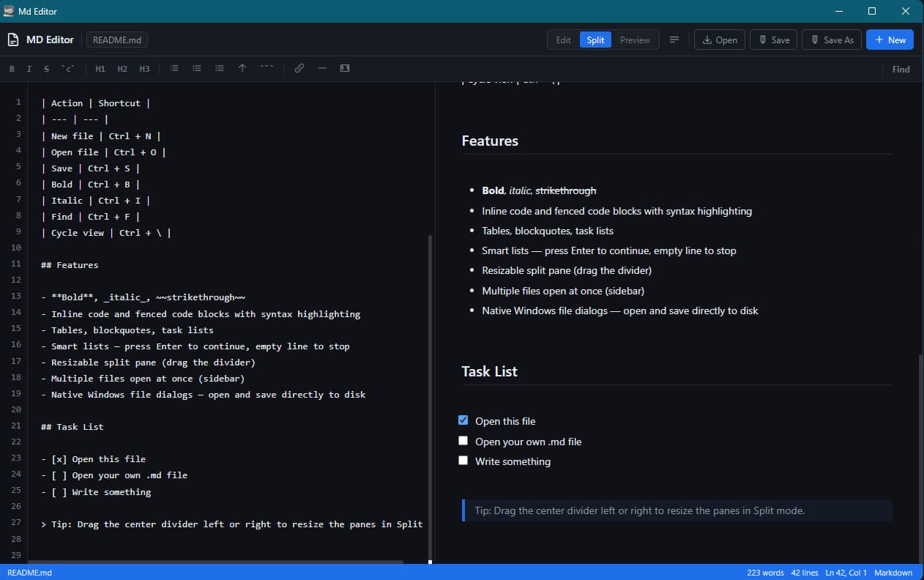Click the lines menu icon beside Preview
The image size is (924, 580).
click(x=674, y=40)
